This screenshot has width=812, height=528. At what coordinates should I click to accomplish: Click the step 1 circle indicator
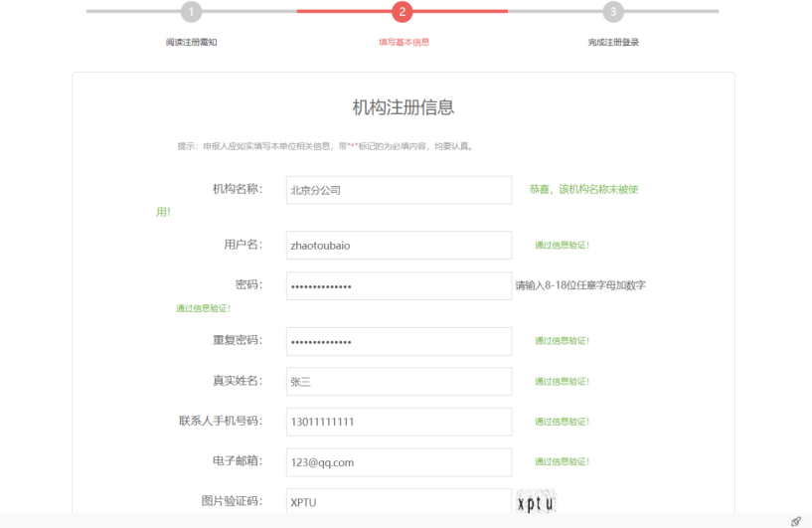192,12
